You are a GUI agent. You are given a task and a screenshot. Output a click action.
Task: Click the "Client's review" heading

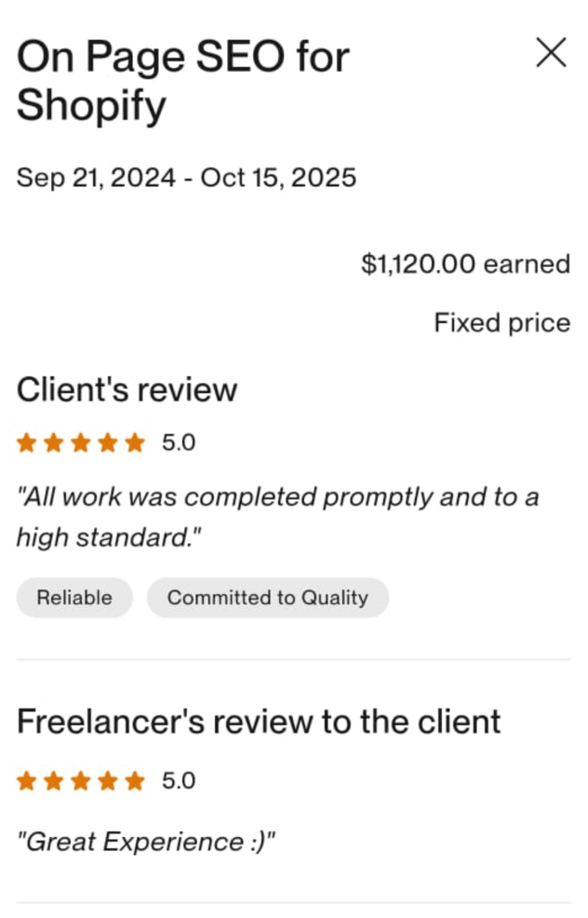127,390
